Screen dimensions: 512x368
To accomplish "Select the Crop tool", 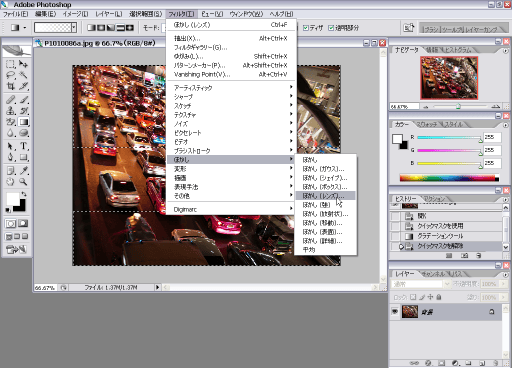I will coord(11,86).
